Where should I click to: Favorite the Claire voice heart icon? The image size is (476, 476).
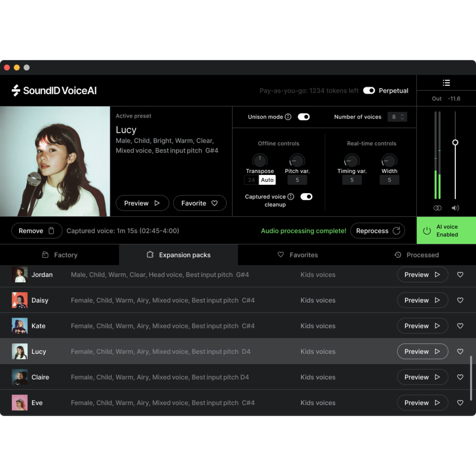pos(460,377)
